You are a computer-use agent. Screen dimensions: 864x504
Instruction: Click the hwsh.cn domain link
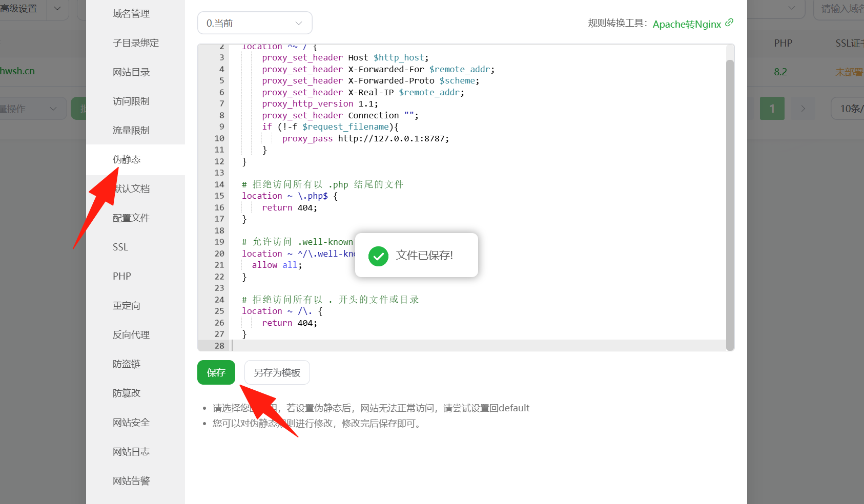17,71
